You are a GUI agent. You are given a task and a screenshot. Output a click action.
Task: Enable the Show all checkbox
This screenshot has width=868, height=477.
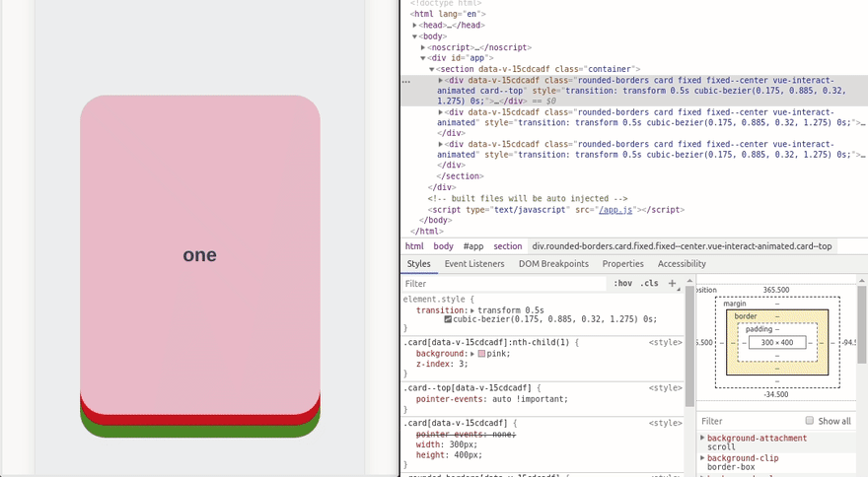810,421
